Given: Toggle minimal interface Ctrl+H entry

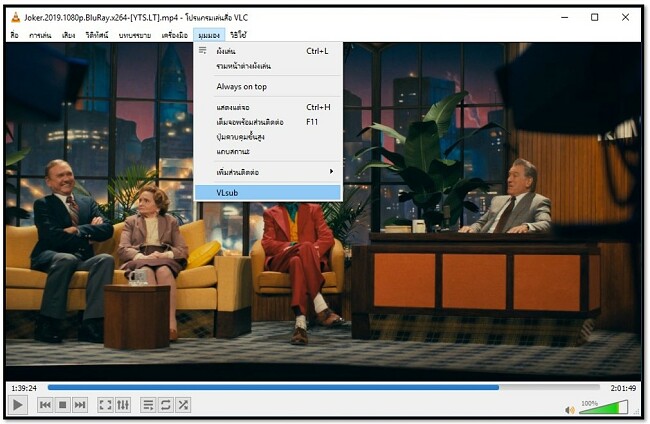Looking at the screenshot, I should tap(268, 107).
